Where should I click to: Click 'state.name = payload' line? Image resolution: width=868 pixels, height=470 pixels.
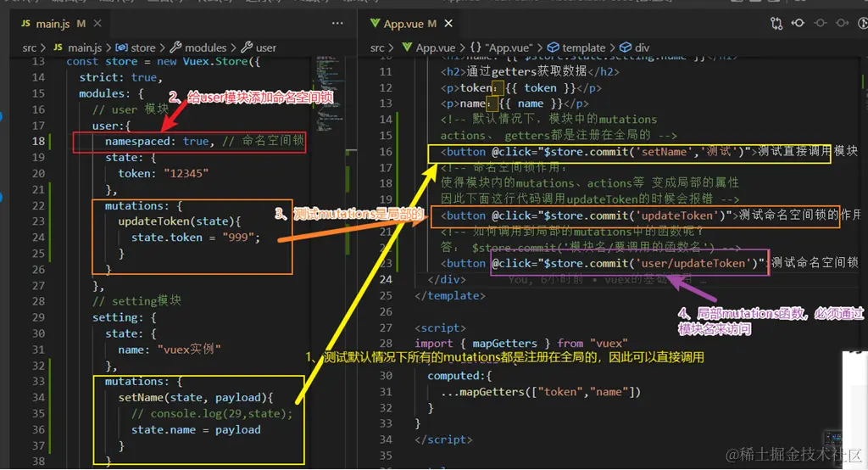coord(196,430)
